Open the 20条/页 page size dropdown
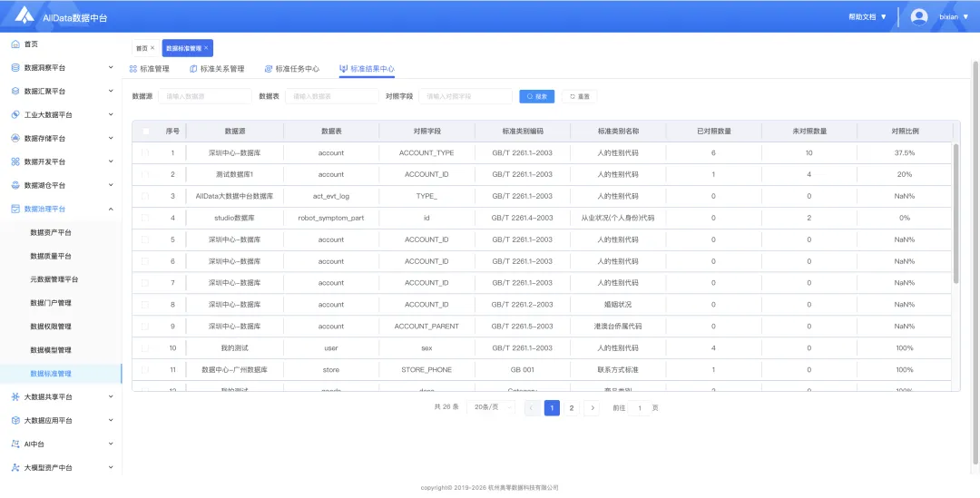This screenshot has width=980, height=498. 491,408
